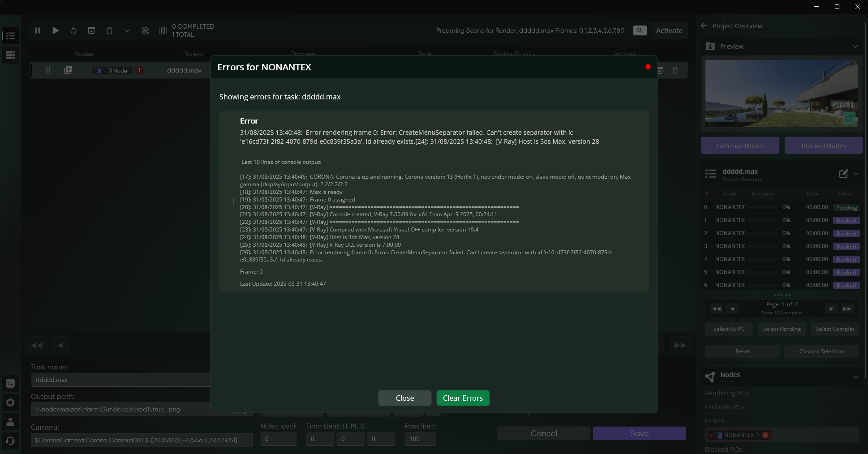The width and height of the screenshot is (868, 454).
Task: Restart the selected task with reload icon
Action: tap(73, 30)
